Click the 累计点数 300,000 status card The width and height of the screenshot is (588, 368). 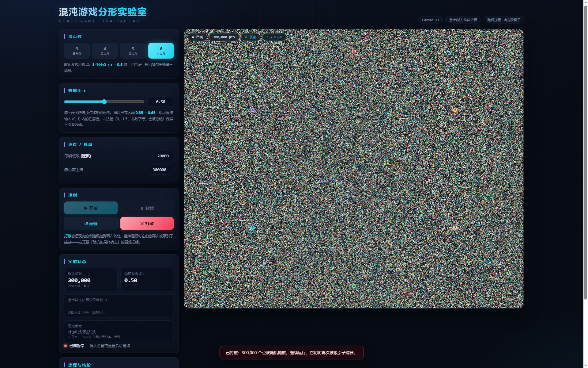tap(91, 279)
